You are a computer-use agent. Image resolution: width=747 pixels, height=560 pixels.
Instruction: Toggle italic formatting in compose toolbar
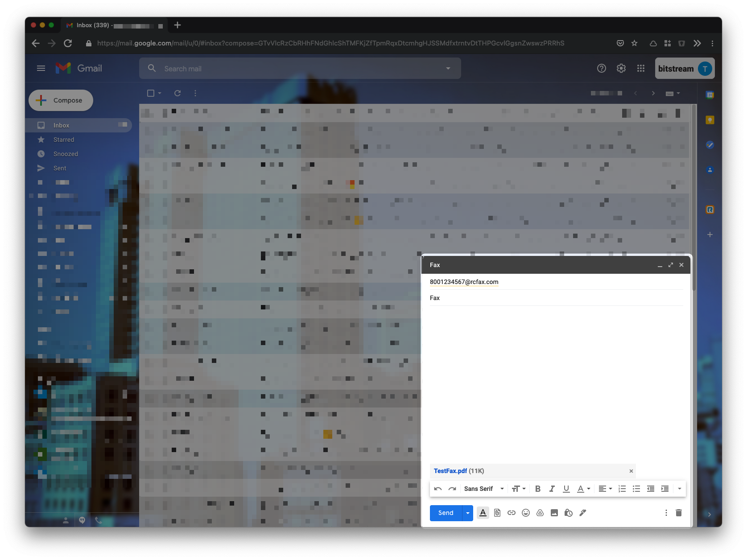tap(552, 489)
